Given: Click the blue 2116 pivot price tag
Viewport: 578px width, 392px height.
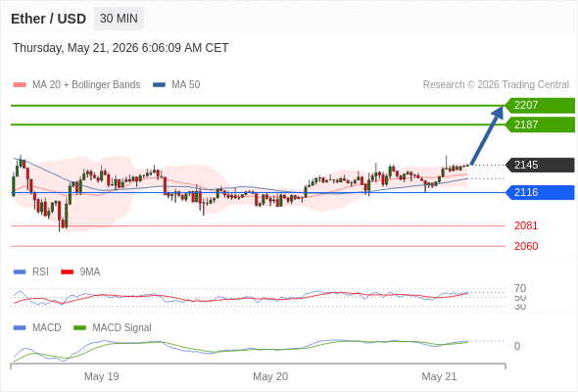Looking at the screenshot, I should pos(540,192).
